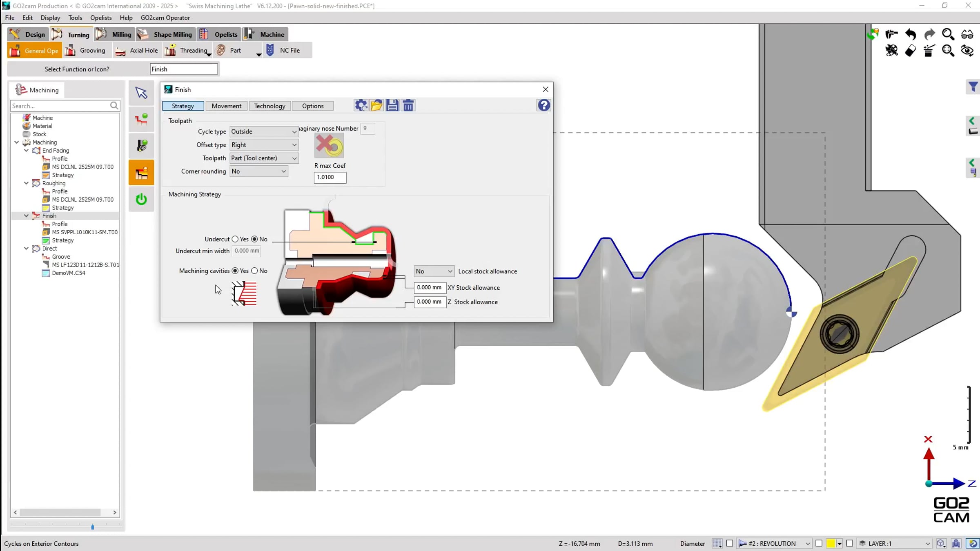The height and width of the screenshot is (551, 980).
Task: Click the green refresh arrows icon
Action: point(873,34)
